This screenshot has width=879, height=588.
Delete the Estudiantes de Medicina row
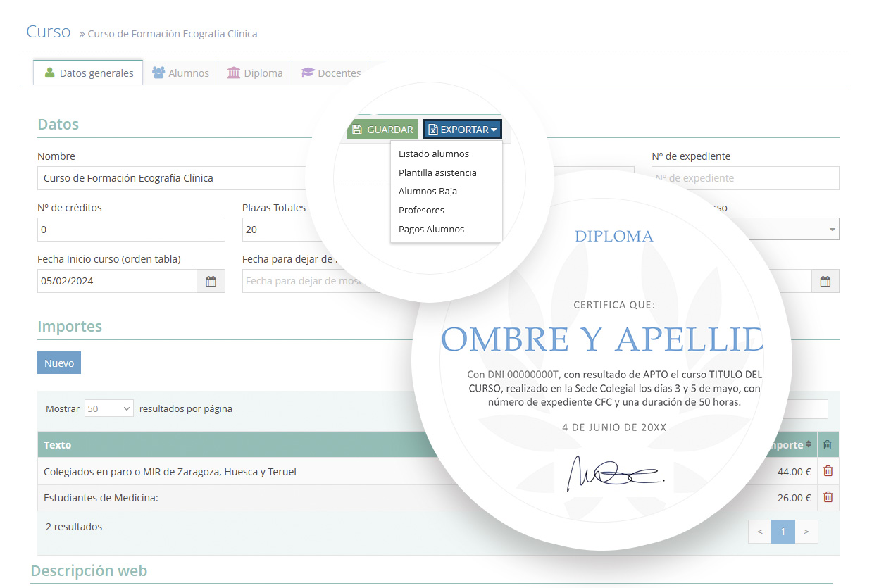pos(828,497)
